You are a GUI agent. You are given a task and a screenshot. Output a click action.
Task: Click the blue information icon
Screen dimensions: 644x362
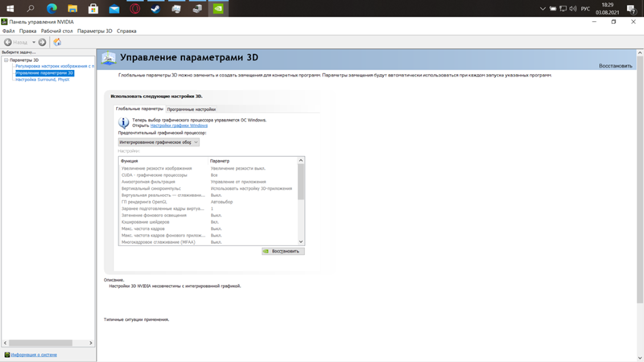[x=124, y=123]
